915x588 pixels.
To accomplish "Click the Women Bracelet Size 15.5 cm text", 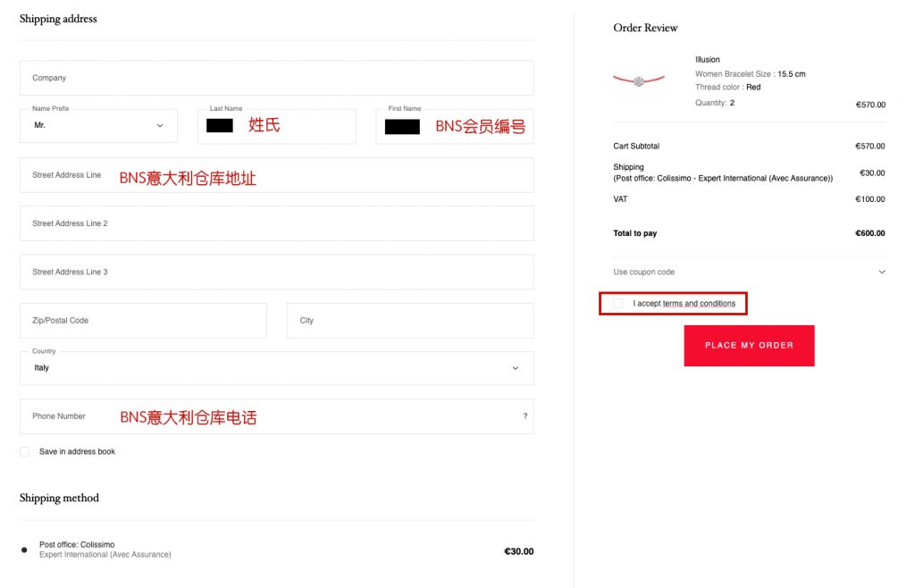I will 750,74.
